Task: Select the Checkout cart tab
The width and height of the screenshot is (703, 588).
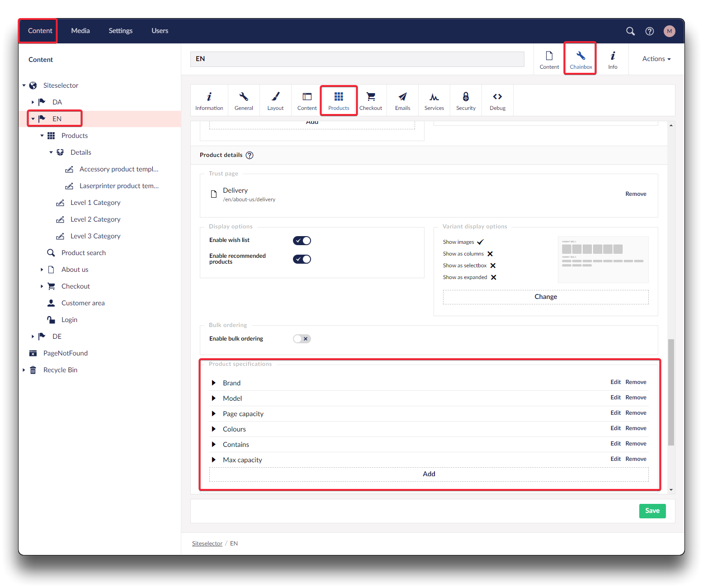Action: coord(371,101)
